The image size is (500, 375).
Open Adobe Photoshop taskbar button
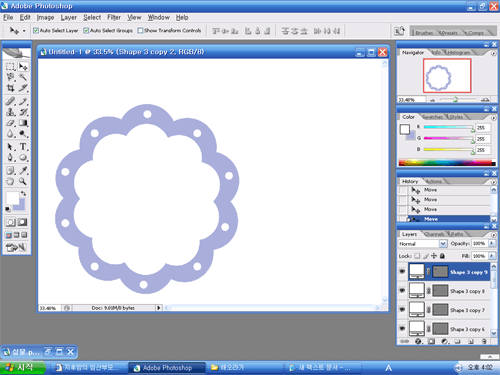click(167, 368)
